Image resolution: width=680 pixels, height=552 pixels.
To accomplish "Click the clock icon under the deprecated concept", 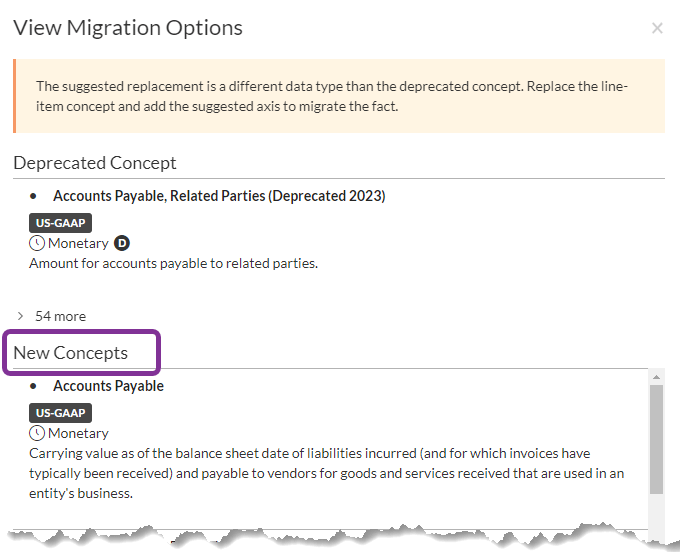I will click(x=37, y=243).
